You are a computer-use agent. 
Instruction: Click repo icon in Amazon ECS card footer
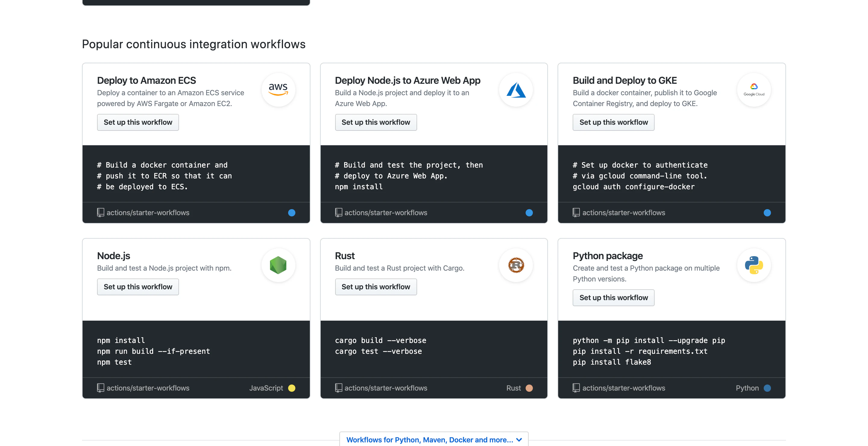tap(100, 212)
